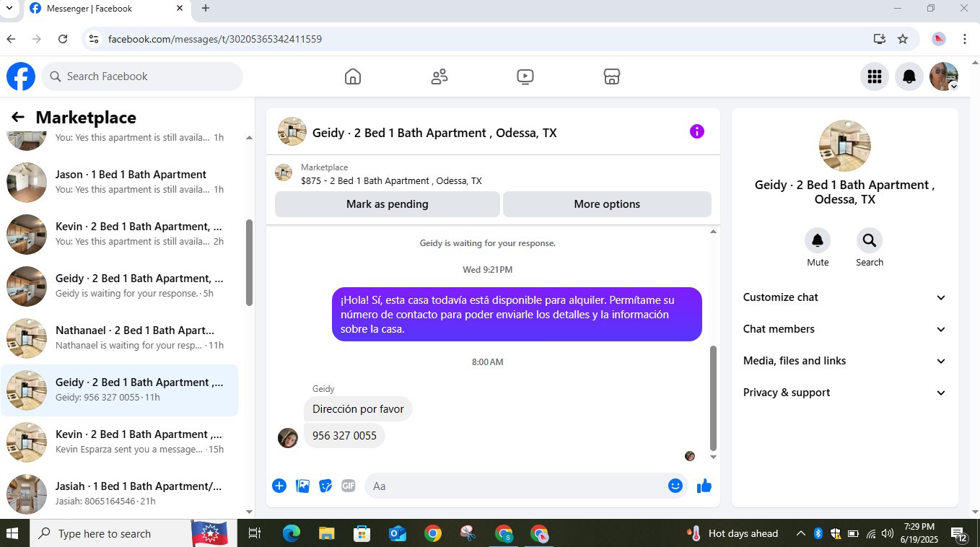Open the Facebook logo home link
The image size is (980, 547).
coord(21,76)
